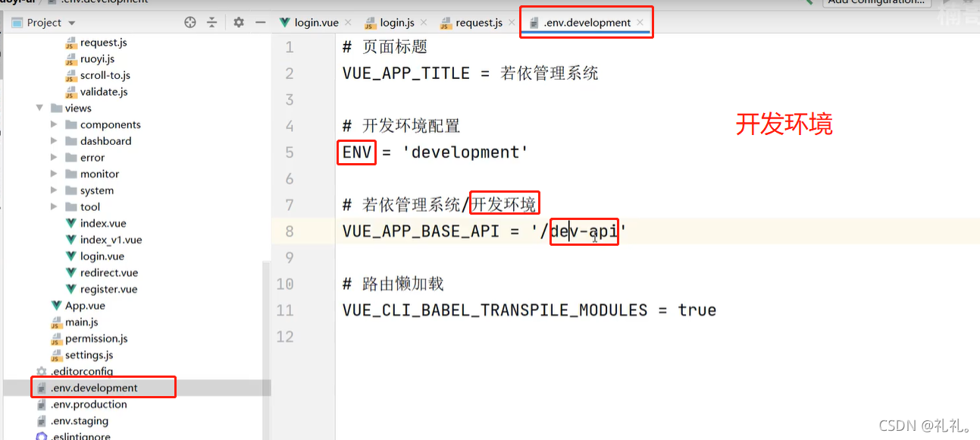Image resolution: width=980 pixels, height=440 pixels.
Task: Open .editorconfig in the project tree
Action: (82, 372)
